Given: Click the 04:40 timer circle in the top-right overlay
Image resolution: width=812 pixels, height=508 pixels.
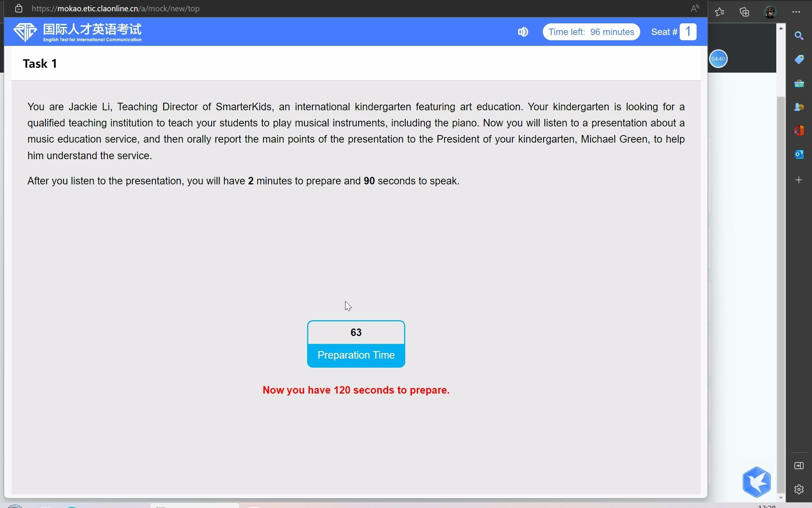Looking at the screenshot, I should [x=718, y=59].
